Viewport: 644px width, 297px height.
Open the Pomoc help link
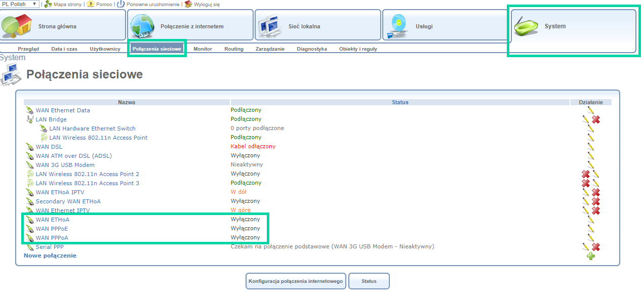(x=104, y=4)
